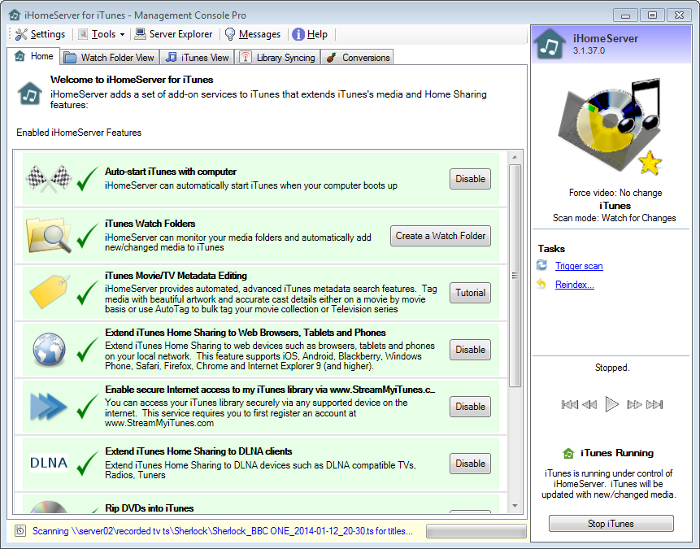The height and width of the screenshot is (549, 700).
Task: Click the Server Explorer computer icon
Action: 140,34
